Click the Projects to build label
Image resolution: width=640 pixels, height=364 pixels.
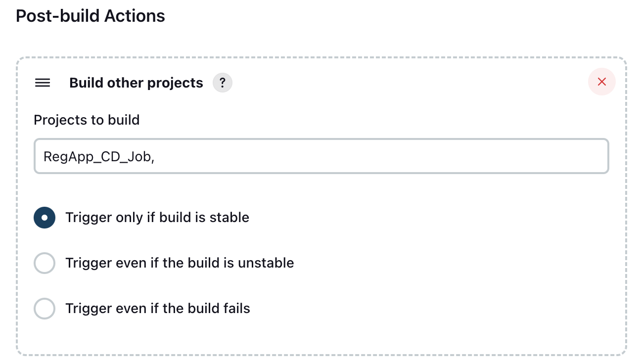[87, 120]
